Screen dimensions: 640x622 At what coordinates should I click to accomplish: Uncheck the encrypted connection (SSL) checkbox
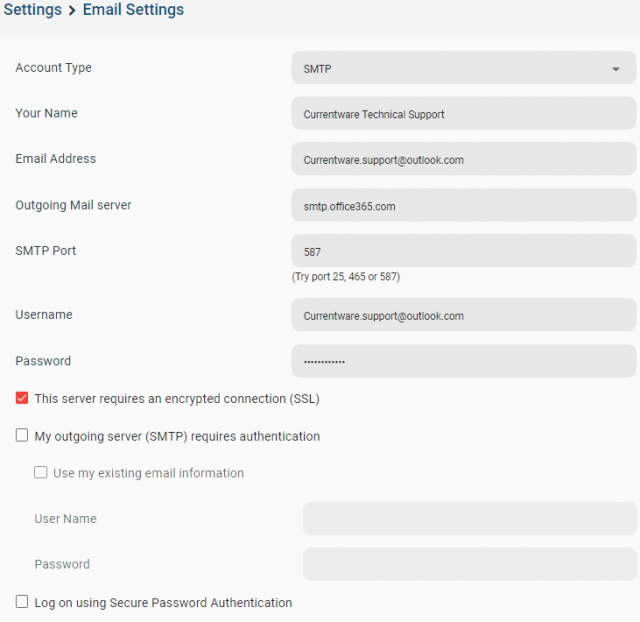pos(22,398)
